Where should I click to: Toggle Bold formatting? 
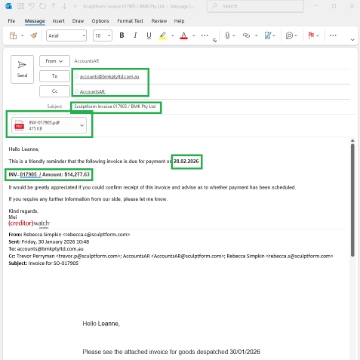coord(122,35)
